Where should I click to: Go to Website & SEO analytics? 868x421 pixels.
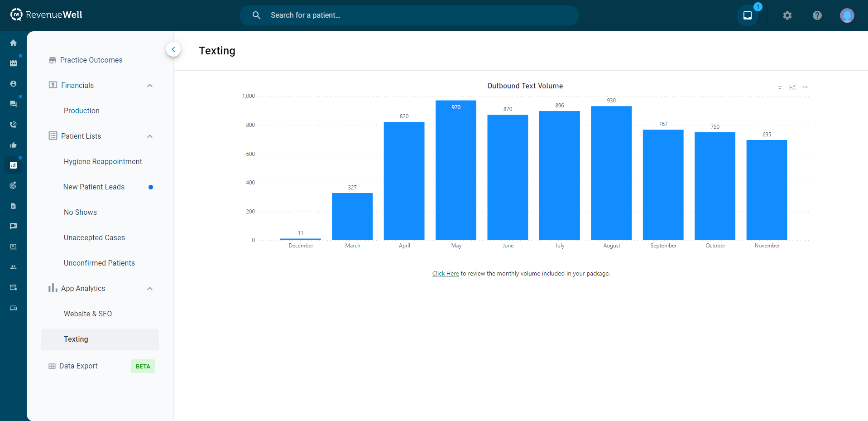[88, 314]
